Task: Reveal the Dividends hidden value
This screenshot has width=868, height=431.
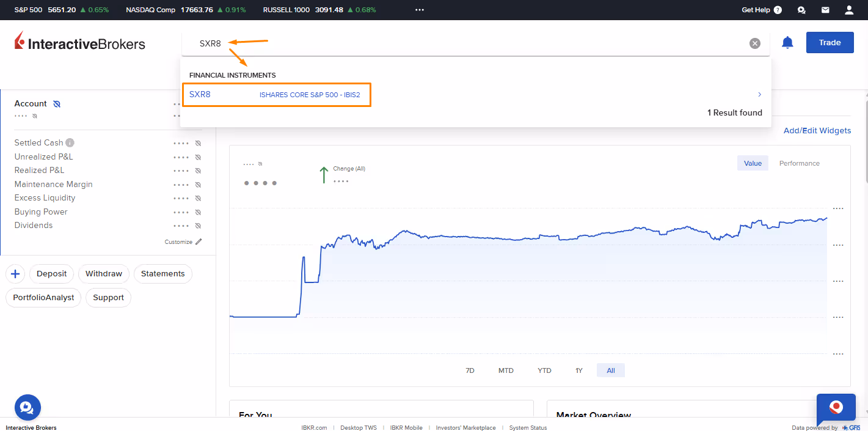Action: 198,226
